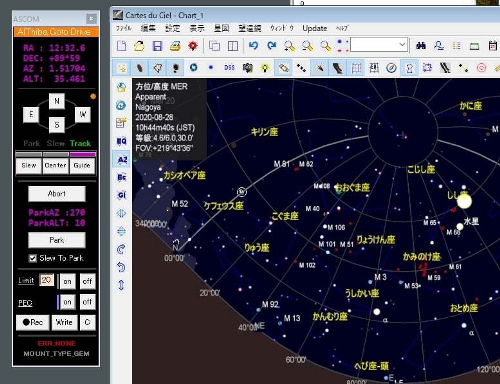This screenshot has height=384, width=500.
Task: Click the Limit value input field
Action: pos(46,280)
